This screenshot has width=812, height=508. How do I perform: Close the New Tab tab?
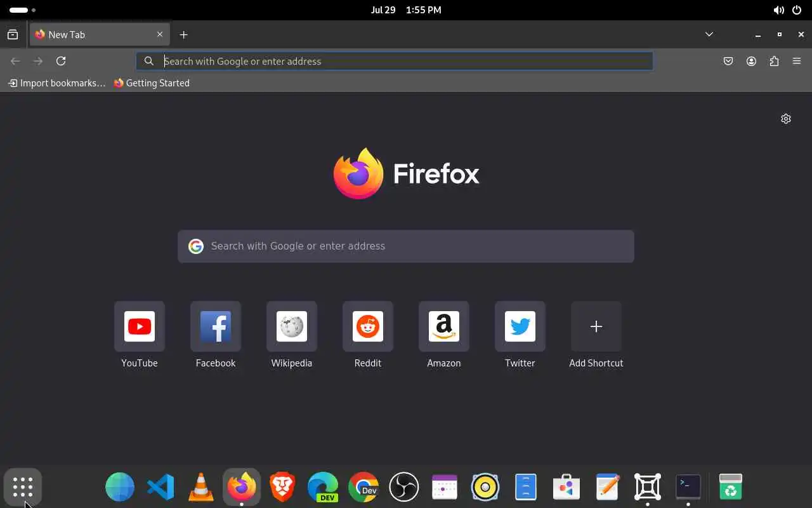pyautogui.click(x=160, y=35)
